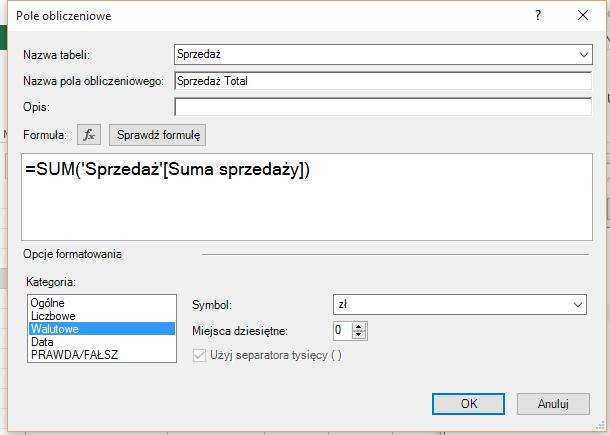
Task: Select the Walutowe category item
Action: [x=102, y=329]
